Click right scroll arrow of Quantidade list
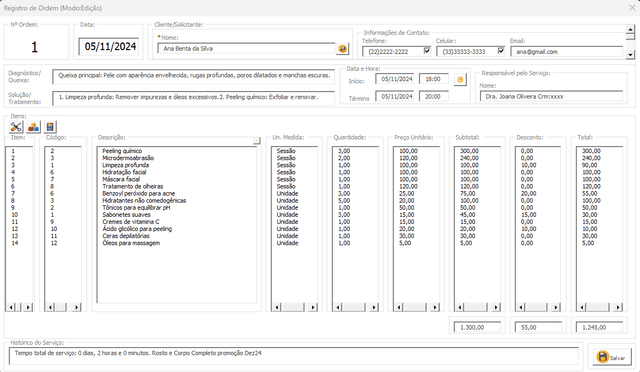The height and width of the screenshot is (372, 640). pos(374,307)
